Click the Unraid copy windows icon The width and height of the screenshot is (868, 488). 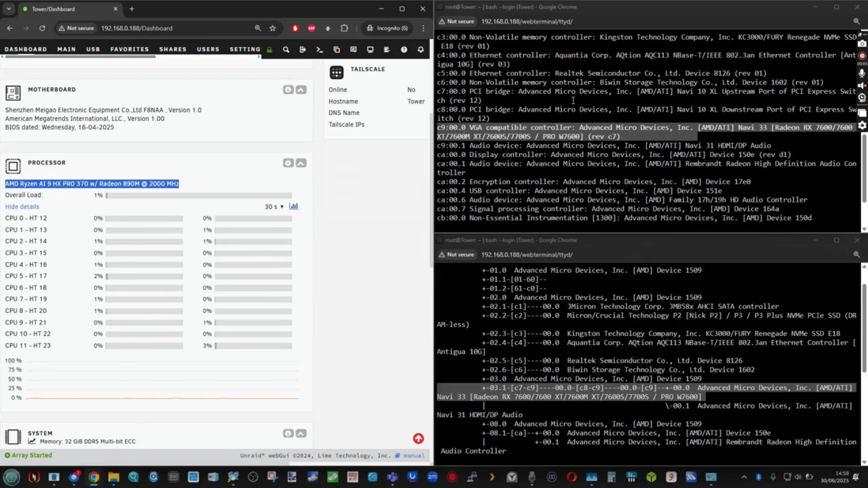click(337, 49)
